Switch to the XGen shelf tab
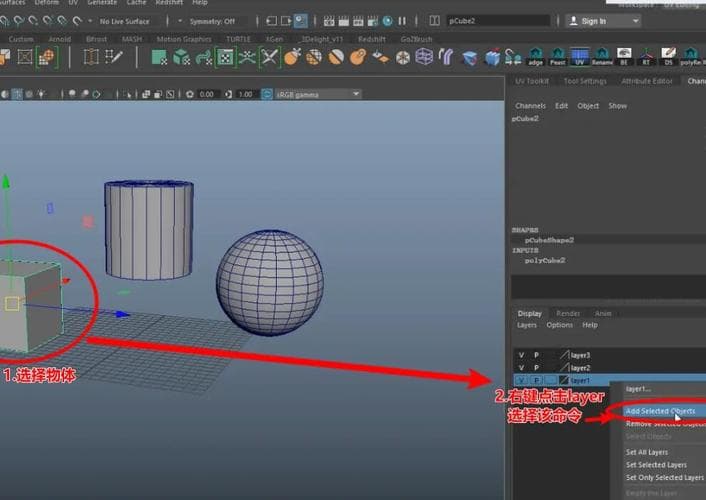The height and width of the screenshot is (500, 706). [x=274, y=39]
